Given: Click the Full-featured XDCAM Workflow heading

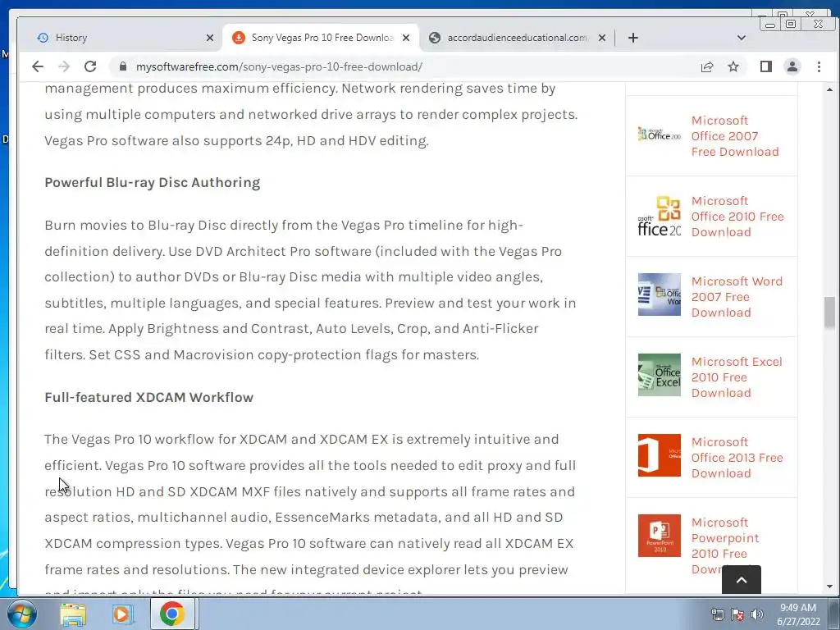Looking at the screenshot, I should pyautogui.click(x=149, y=398).
